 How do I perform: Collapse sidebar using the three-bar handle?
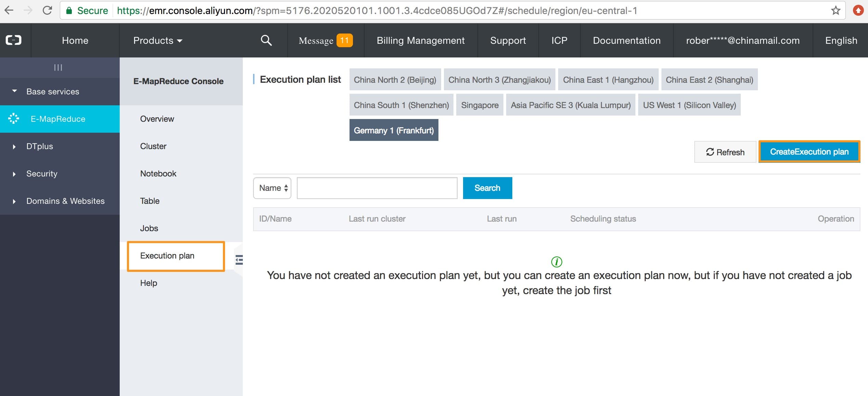(58, 67)
